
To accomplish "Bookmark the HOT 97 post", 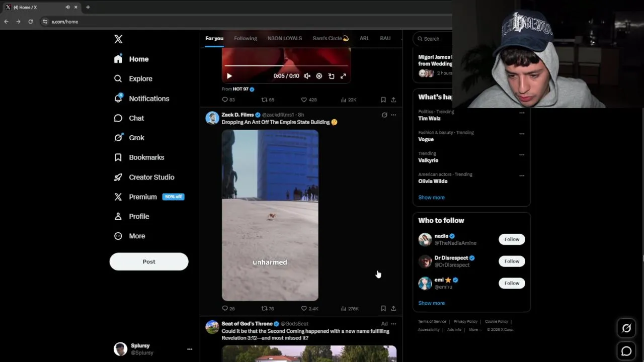I will [x=383, y=100].
